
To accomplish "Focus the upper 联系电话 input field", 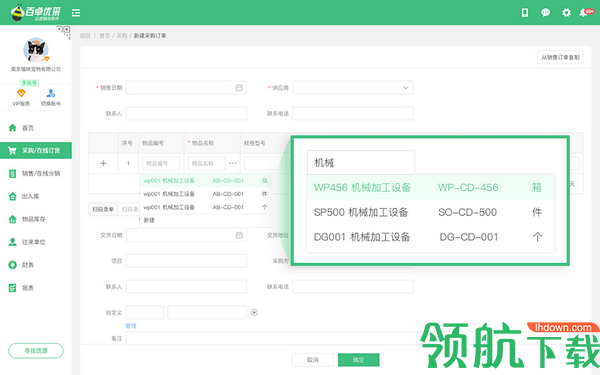I will [353, 113].
